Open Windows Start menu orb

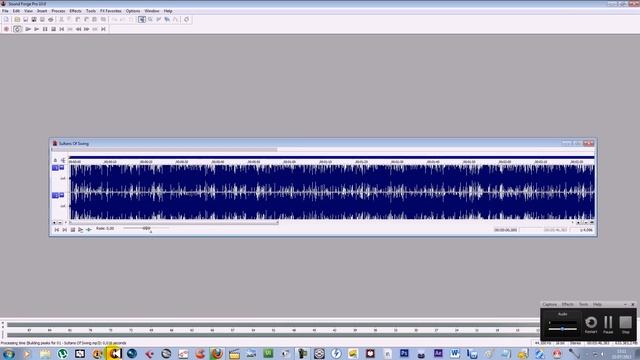tap(8, 353)
